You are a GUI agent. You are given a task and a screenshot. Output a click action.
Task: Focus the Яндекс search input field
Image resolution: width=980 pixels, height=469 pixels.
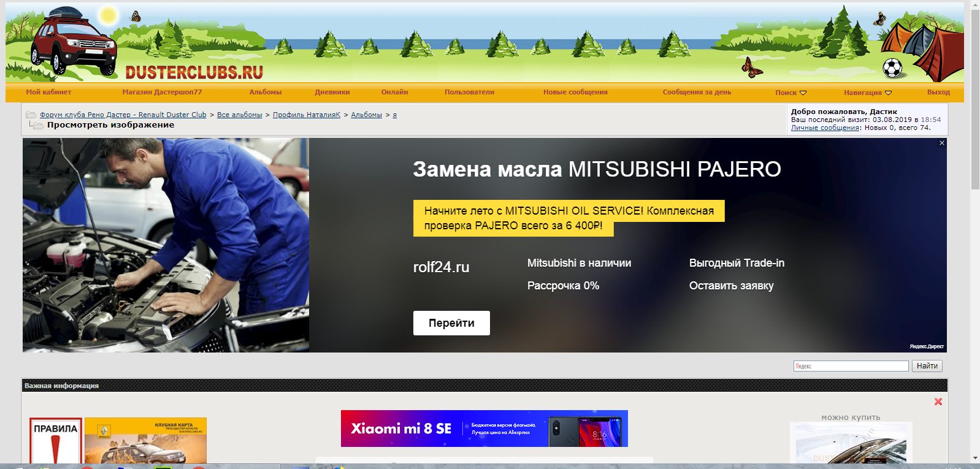click(851, 366)
